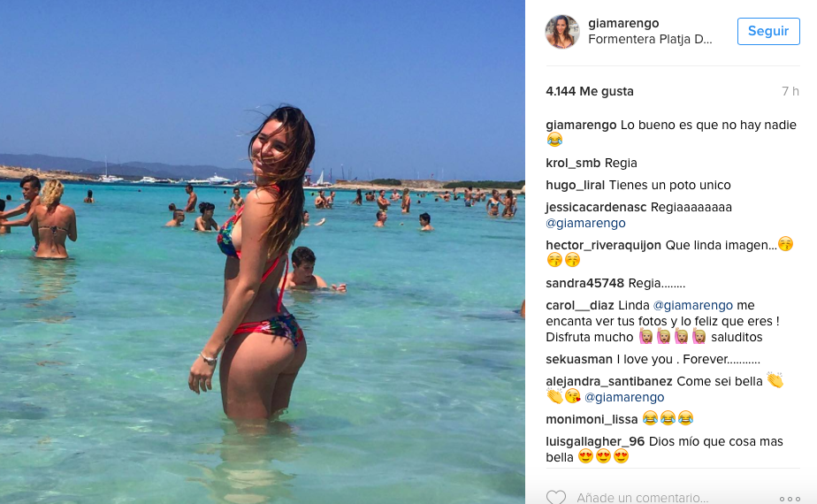
Task: Click @giamarengo mention in carol__diaz comment
Action: tap(692, 305)
